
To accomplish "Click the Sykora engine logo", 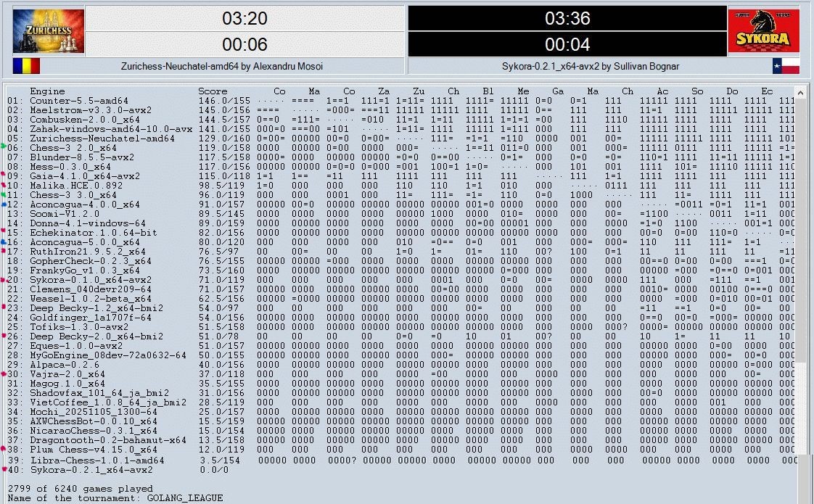I will click(x=763, y=30).
